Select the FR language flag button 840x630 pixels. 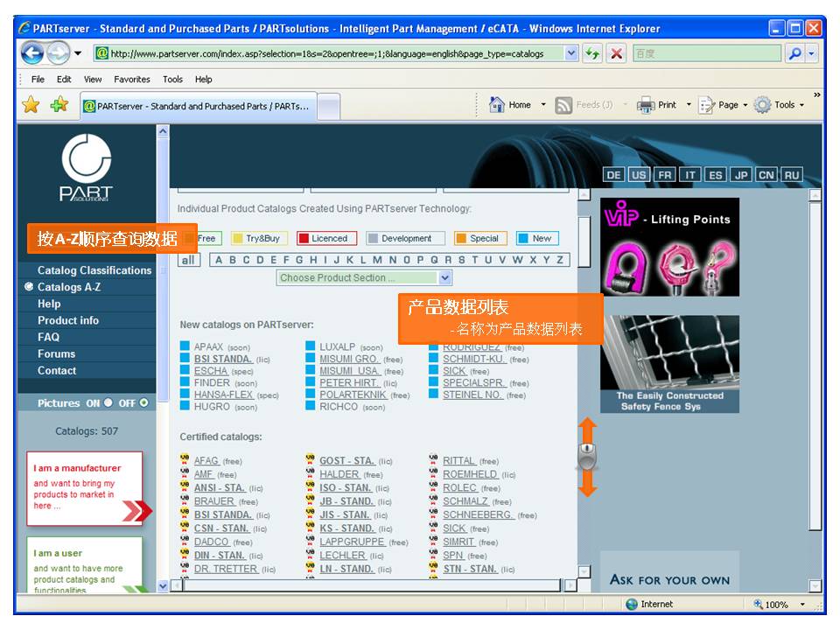(x=664, y=175)
